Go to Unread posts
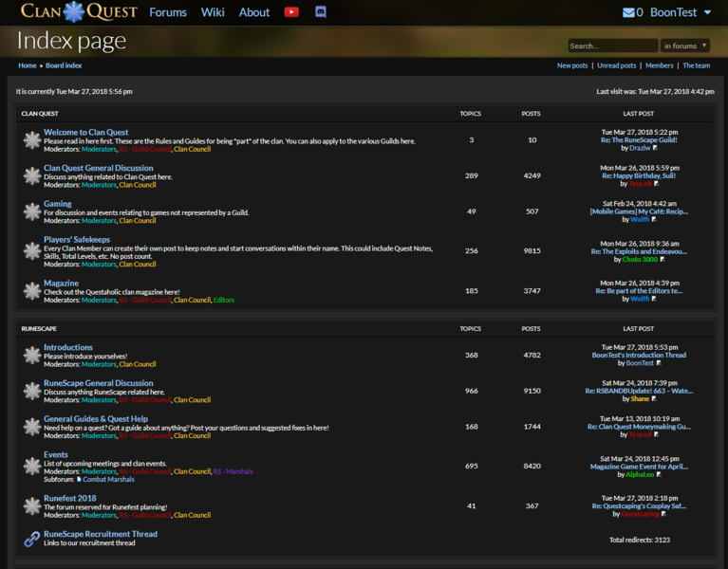Viewport: 728px width, 569px height. pyautogui.click(x=617, y=65)
